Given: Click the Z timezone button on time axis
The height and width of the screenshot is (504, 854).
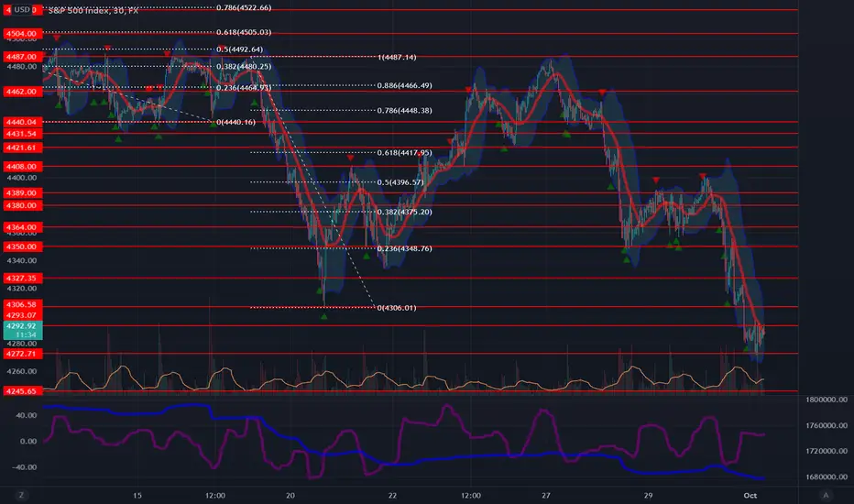Looking at the screenshot, I should pos(21,495).
